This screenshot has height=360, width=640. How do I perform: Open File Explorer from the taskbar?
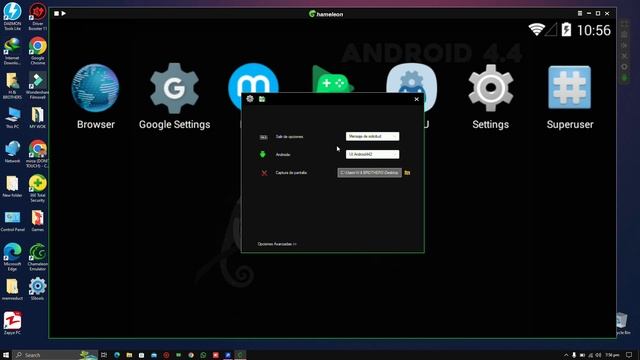[129, 355]
